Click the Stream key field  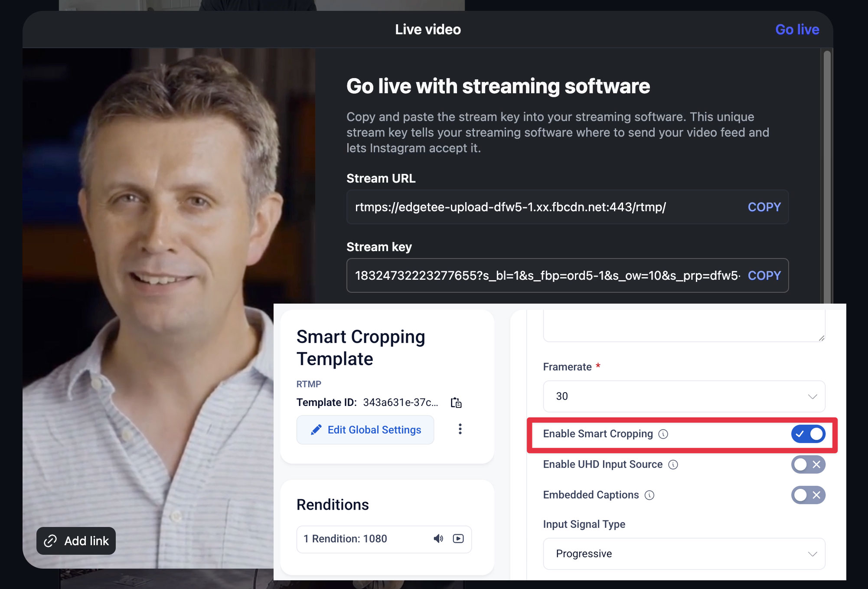point(568,275)
